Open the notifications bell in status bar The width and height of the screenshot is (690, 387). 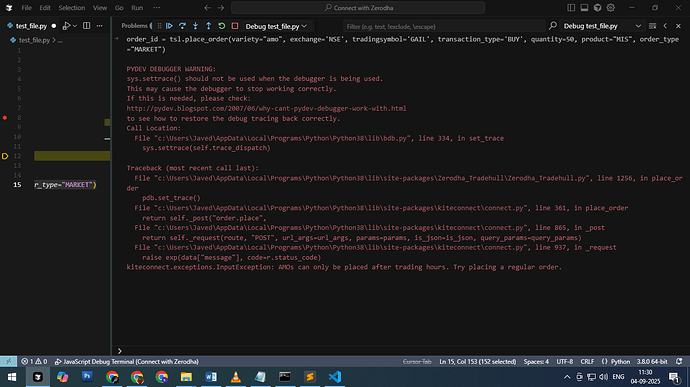click(679, 361)
